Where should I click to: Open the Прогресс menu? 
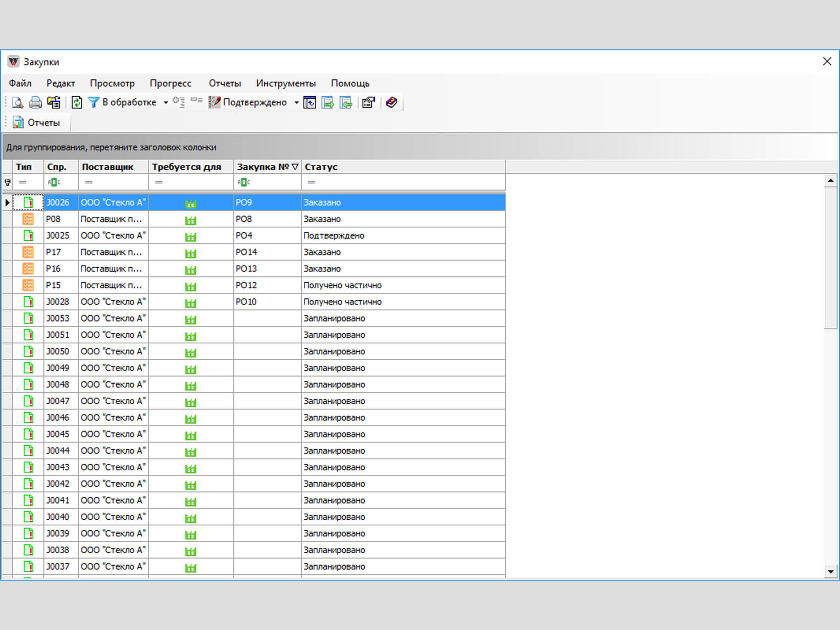(170, 83)
